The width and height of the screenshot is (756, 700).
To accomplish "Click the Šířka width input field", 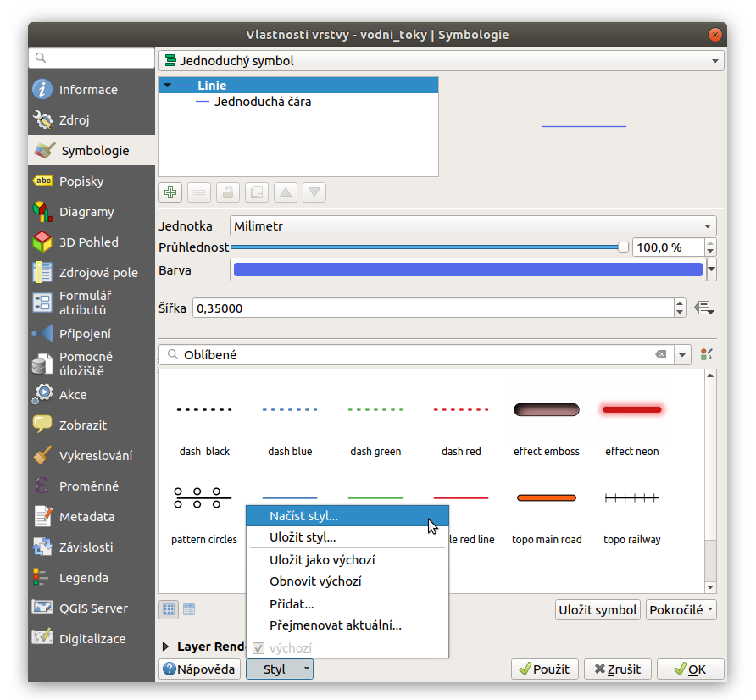I will point(433,308).
